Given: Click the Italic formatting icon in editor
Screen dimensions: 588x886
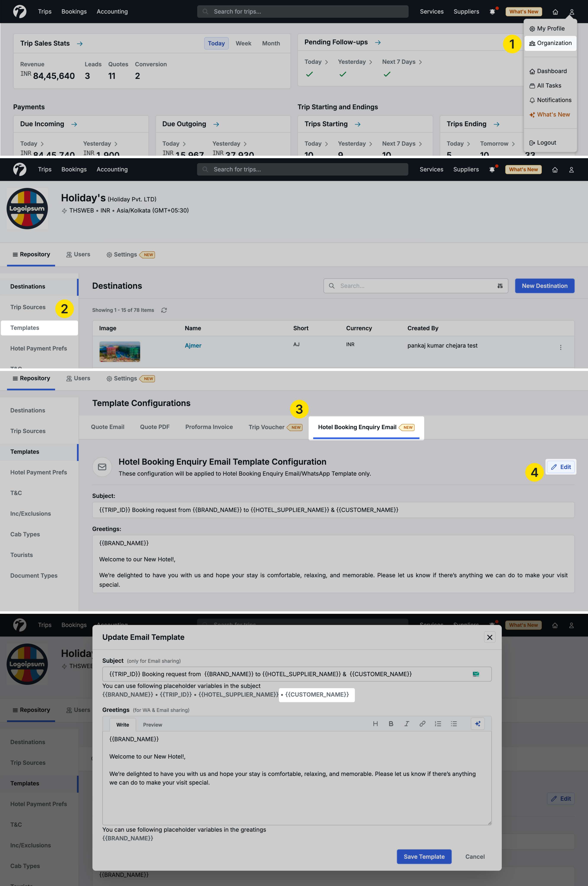Looking at the screenshot, I should coord(406,724).
